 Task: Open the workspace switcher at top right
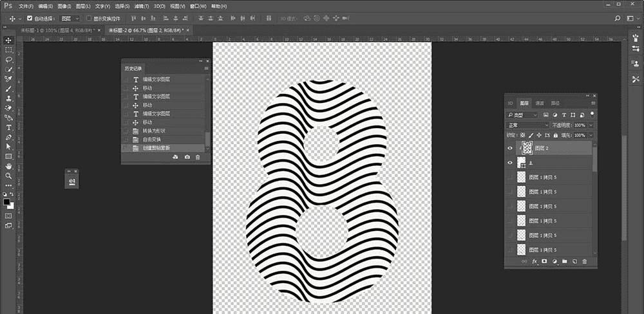pyautogui.click(x=632, y=19)
